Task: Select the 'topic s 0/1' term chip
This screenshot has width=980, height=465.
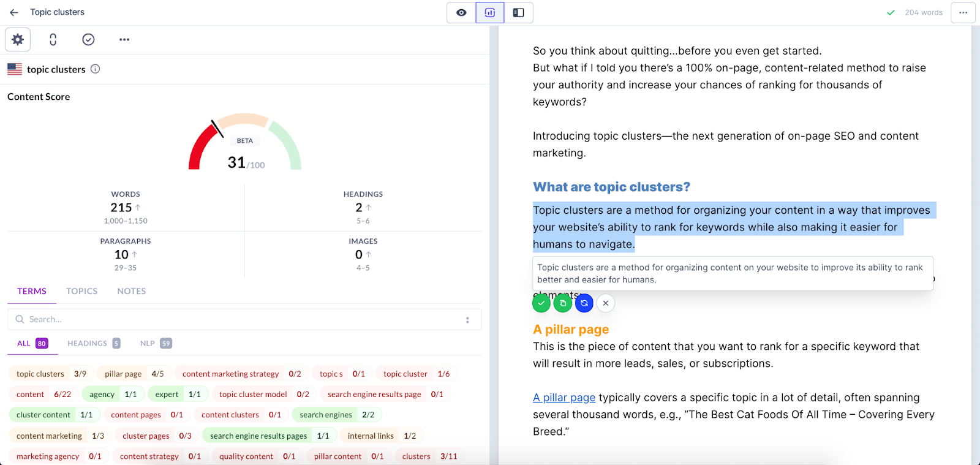Action: click(x=342, y=374)
